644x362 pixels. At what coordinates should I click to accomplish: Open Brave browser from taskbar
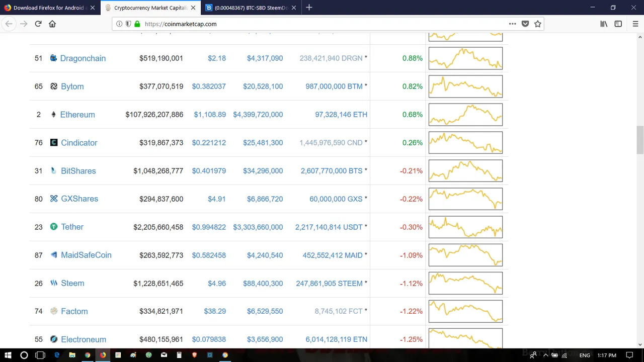coord(194,355)
